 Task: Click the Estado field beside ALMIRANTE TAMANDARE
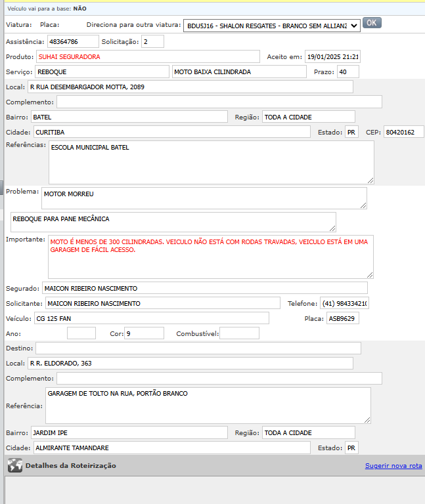(351, 448)
